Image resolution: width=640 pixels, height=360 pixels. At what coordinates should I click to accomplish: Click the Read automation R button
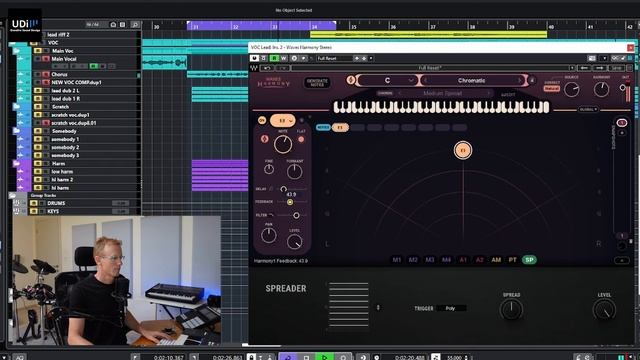click(275, 58)
